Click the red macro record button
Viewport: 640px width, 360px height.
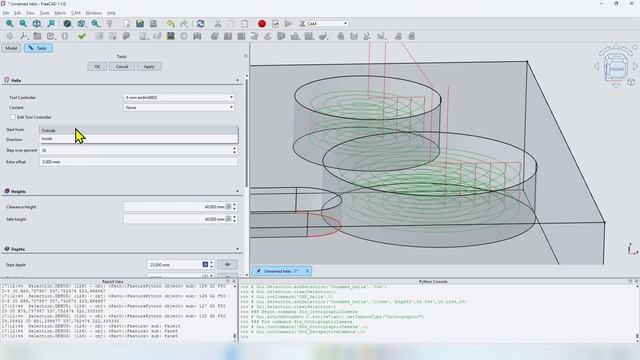click(x=262, y=24)
